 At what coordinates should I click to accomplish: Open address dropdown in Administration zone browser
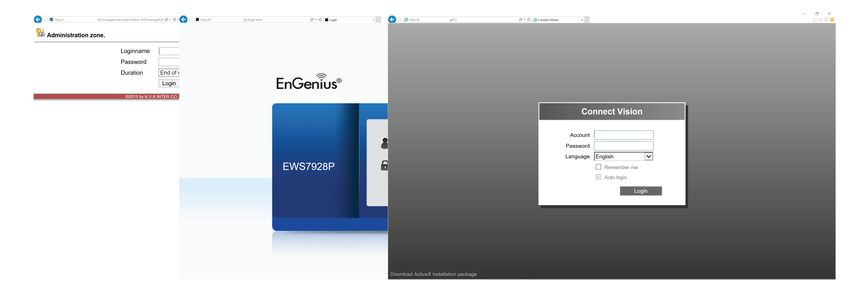(170, 20)
